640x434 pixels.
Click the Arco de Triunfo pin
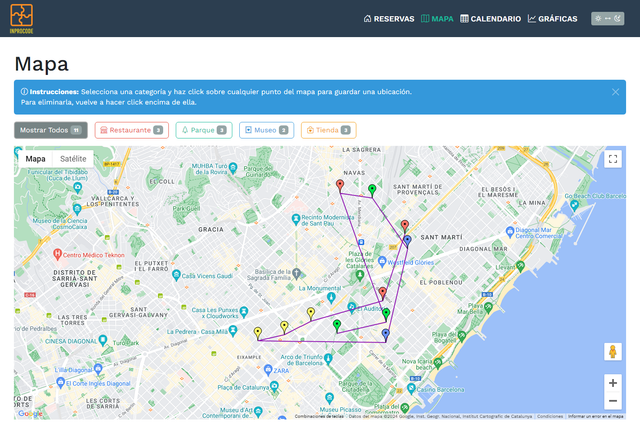[x=328, y=359]
